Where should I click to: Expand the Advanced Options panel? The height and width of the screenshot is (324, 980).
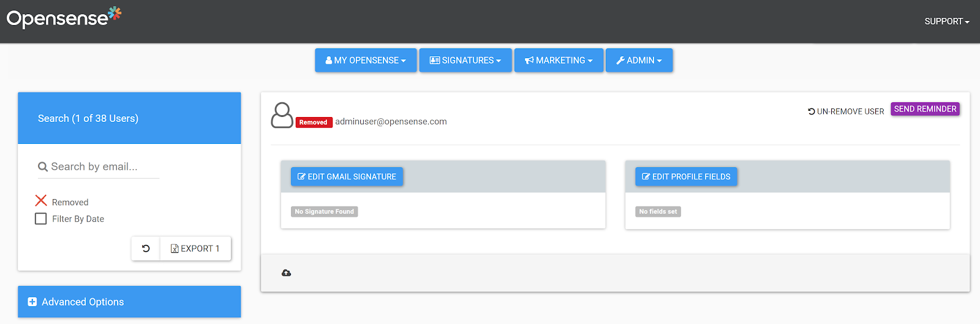[x=129, y=302]
